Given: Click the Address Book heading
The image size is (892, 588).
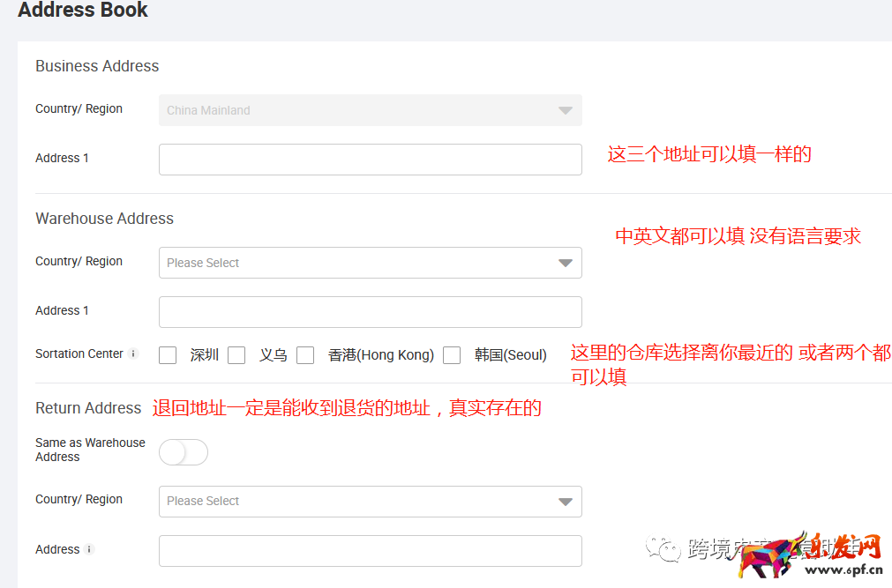Looking at the screenshot, I should pyautogui.click(x=82, y=11).
